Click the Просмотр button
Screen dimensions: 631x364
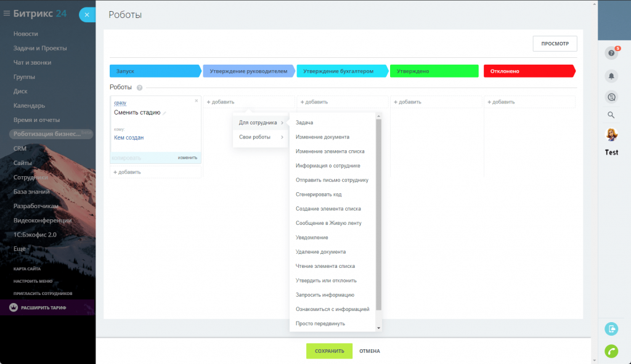click(555, 44)
